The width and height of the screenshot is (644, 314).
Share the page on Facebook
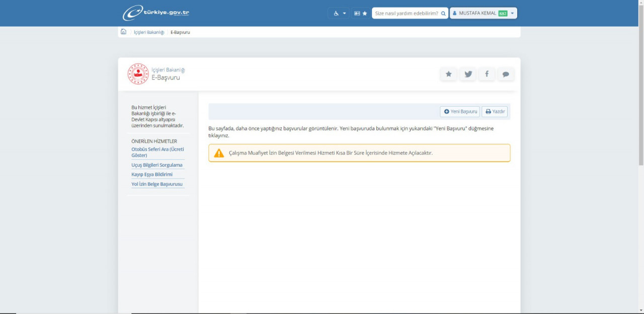tap(487, 74)
